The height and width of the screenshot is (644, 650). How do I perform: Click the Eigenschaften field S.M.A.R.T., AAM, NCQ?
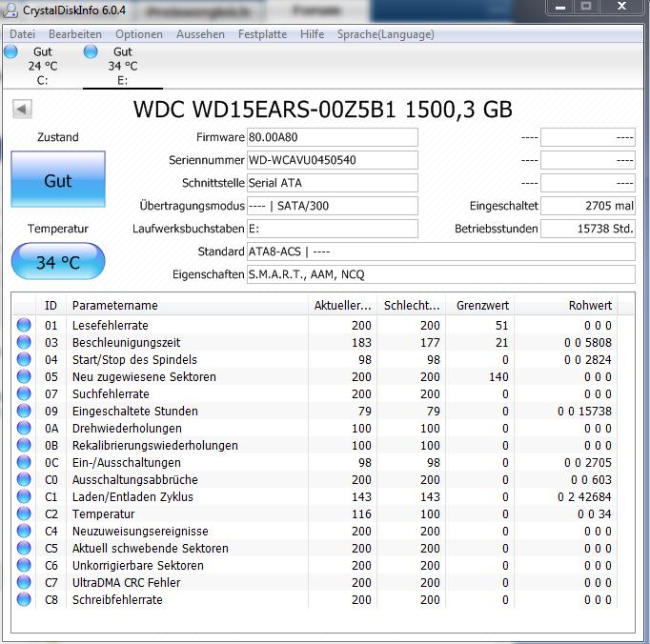[441, 274]
